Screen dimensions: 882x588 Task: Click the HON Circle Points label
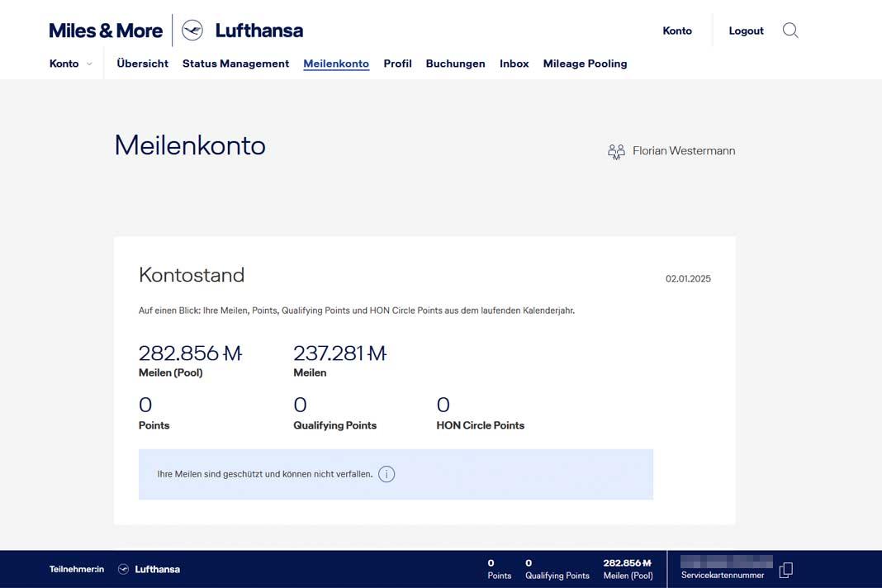coord(481,425)
